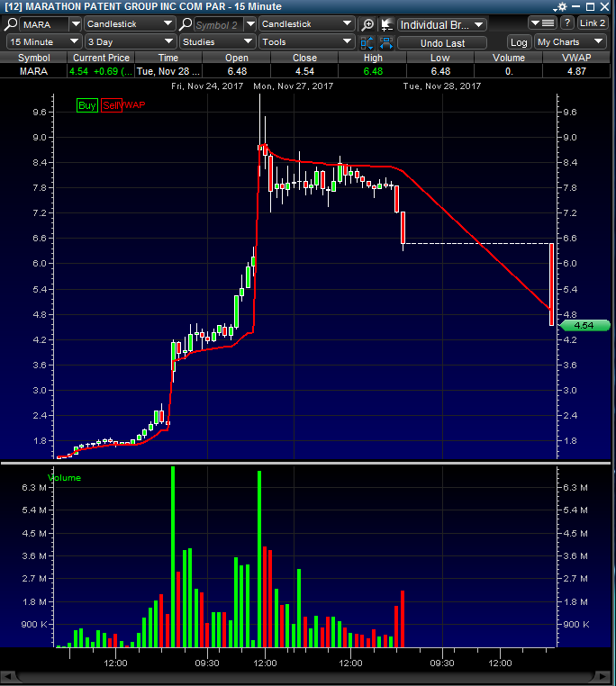The height and width of the screenshot is (686, 616).
Task: Click the zoom-in magnifier icon
Action: click(x=367, y=24)
